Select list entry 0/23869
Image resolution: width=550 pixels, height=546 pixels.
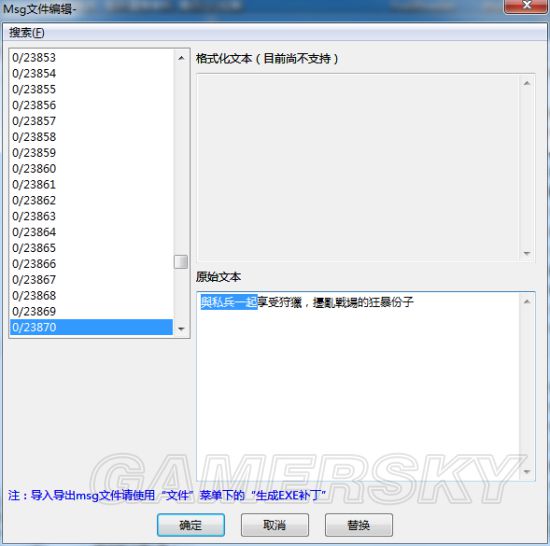(92, 311)
